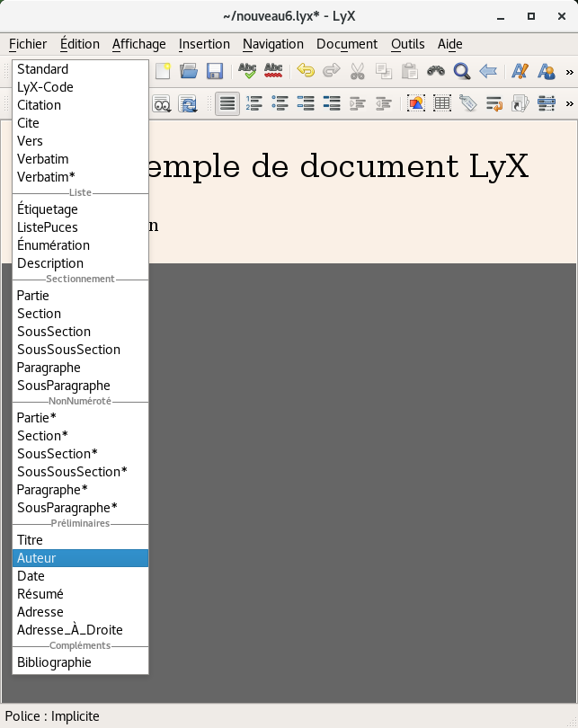This screenshot has height=728, width=578.
Task: Select SousParagraphe numbered layout
Action: [x=80, y=386]
